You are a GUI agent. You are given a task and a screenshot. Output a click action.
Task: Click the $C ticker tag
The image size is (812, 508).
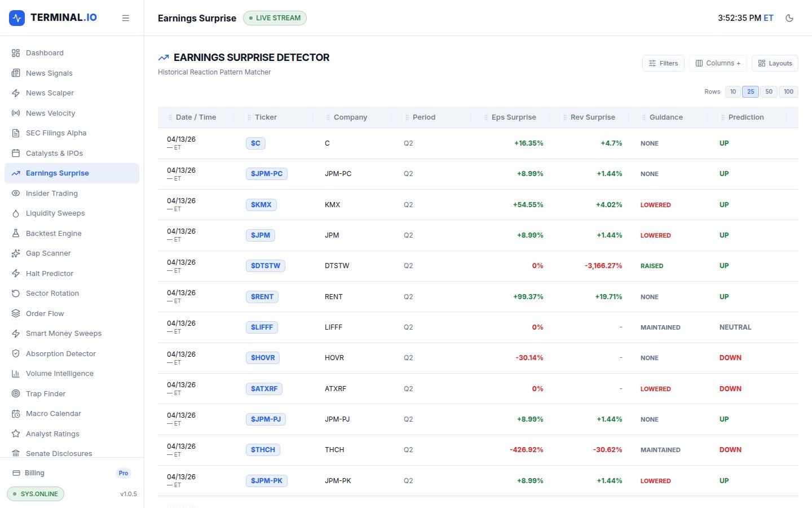click(x=255, y=143)
